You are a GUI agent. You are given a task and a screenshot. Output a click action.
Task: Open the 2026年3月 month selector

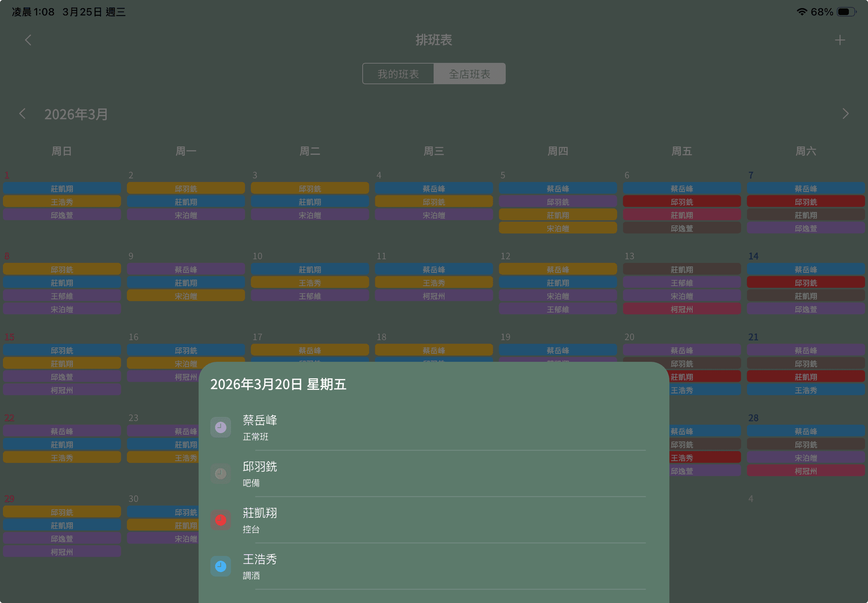click(x=76, y=114)
